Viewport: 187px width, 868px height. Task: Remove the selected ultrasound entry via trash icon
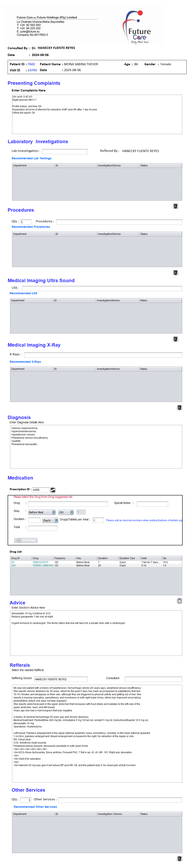(175, 339)
